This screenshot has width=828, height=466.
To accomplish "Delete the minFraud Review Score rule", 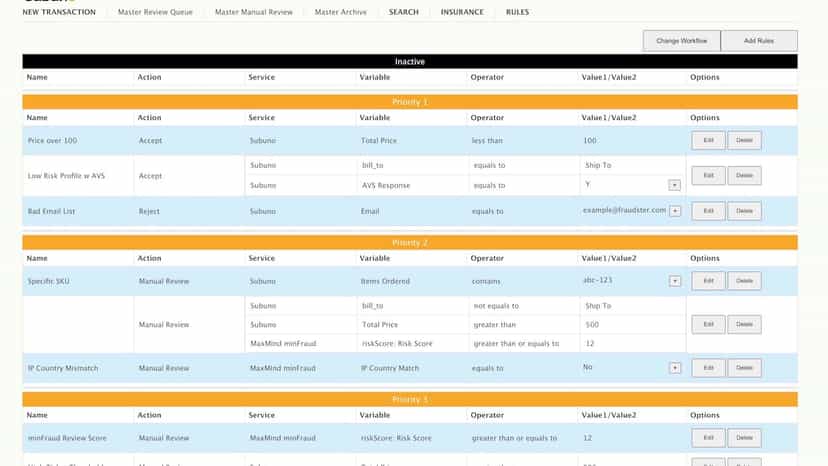I will coord(744,437).
